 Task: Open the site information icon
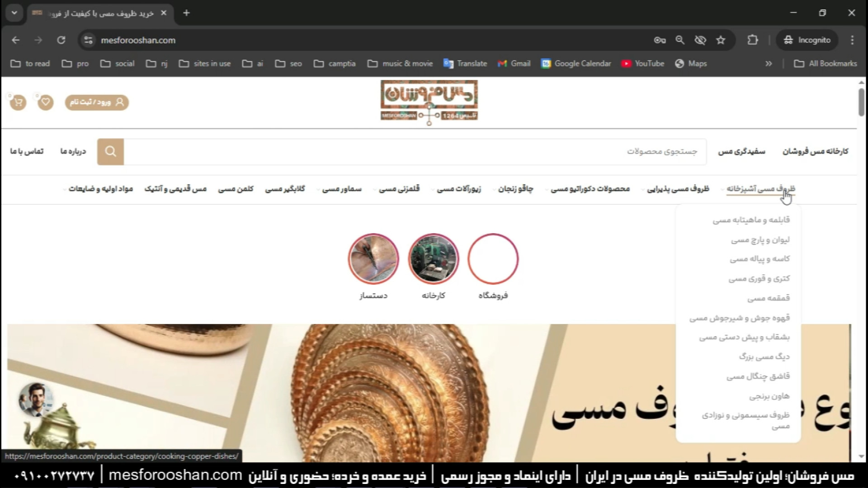89,40
